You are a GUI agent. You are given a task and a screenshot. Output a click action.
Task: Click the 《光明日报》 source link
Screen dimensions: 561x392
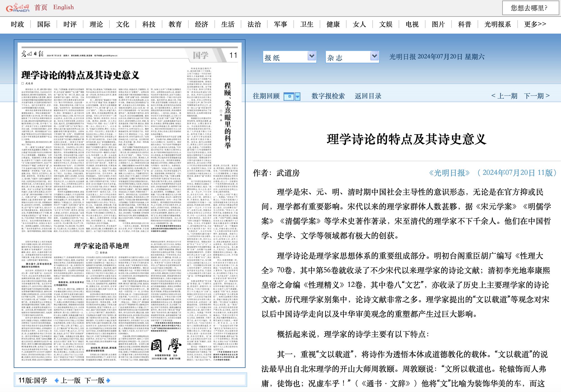pyautogui.click(x=449, y=173)
